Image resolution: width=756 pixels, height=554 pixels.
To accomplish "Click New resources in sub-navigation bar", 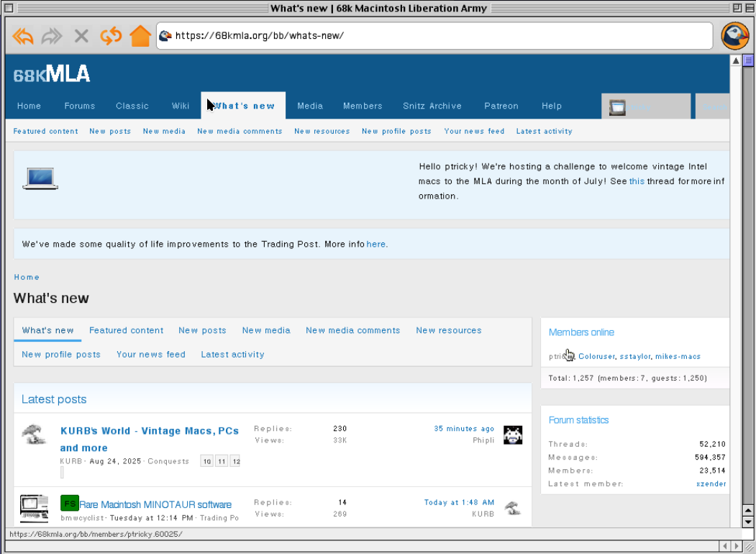I will pos(322,131).
